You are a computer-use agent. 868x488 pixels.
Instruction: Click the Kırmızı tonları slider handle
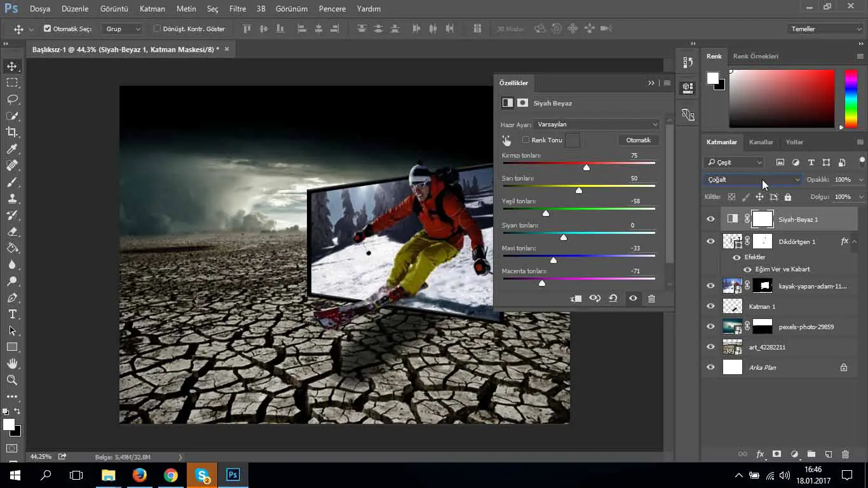[x=587, y=168]
